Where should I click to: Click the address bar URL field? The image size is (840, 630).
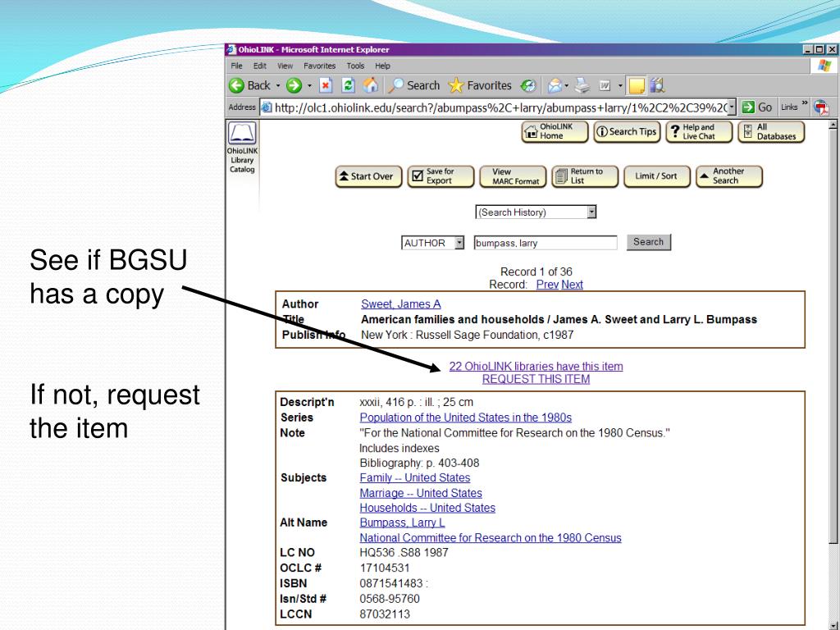(x=498, y=107)
